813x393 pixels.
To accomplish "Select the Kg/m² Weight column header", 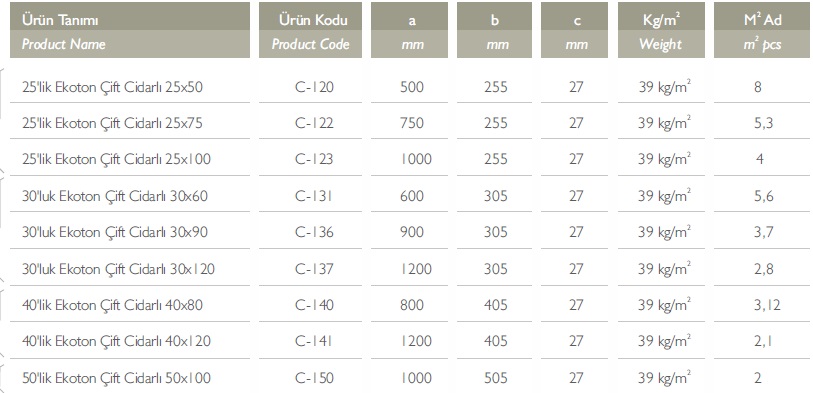I will 661,30.
